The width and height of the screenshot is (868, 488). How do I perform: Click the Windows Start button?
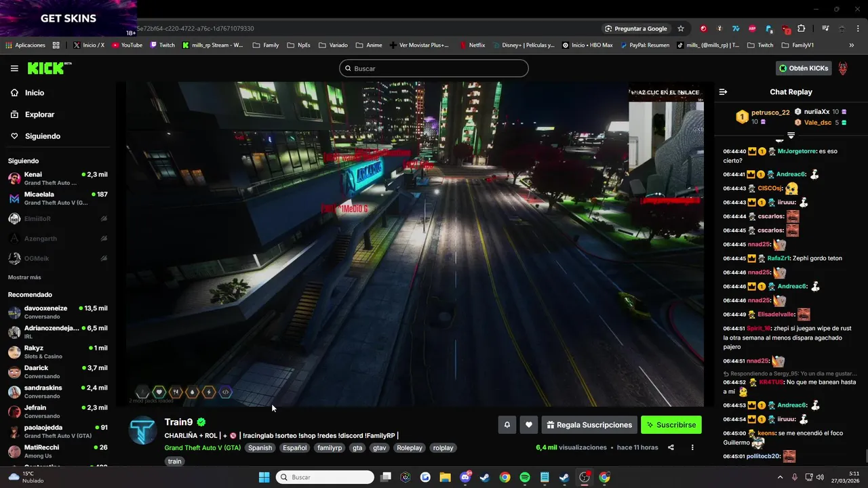click(264, 477)
